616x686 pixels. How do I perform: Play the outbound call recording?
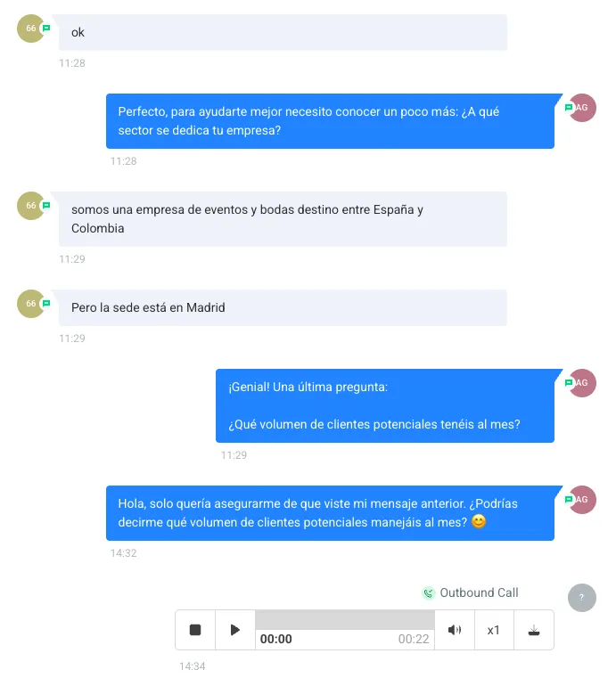(235, 630)
